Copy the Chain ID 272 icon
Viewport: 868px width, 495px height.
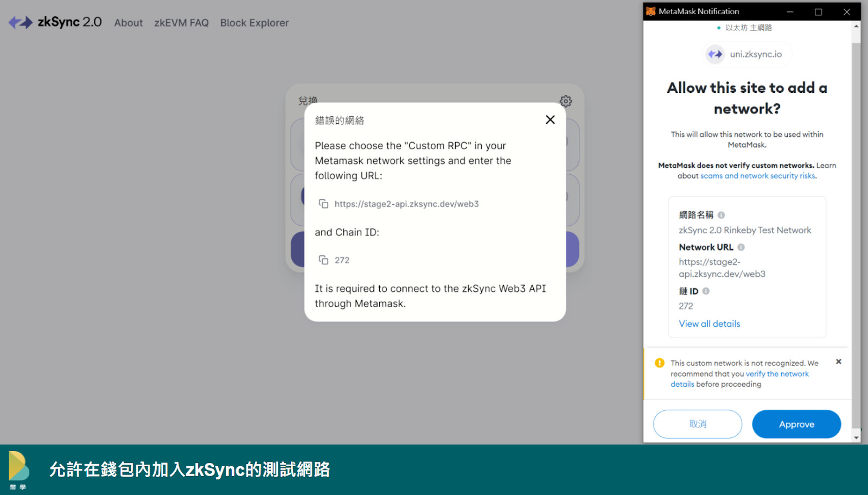(x=323, y=260)
